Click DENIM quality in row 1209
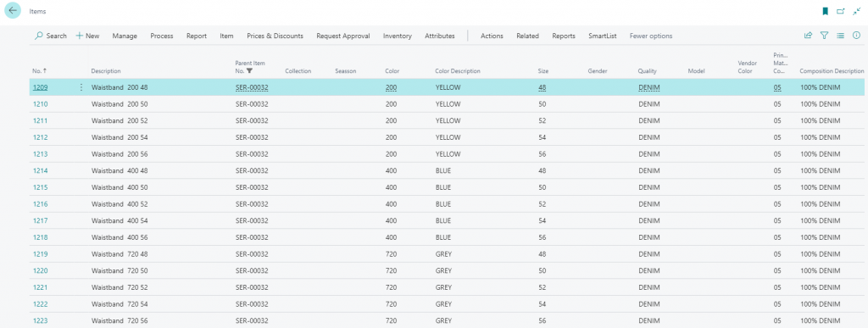Screen dimensions: 868x328 pos(648,87)
